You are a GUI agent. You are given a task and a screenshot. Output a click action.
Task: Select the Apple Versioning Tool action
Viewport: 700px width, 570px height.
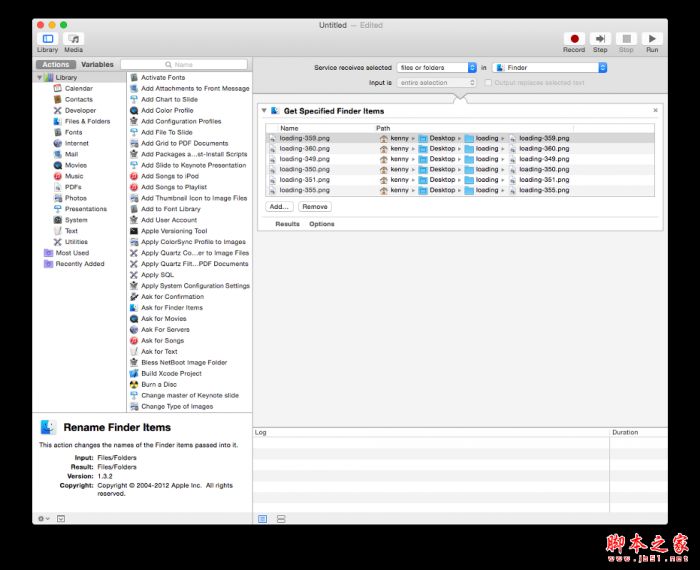point(174,231)
